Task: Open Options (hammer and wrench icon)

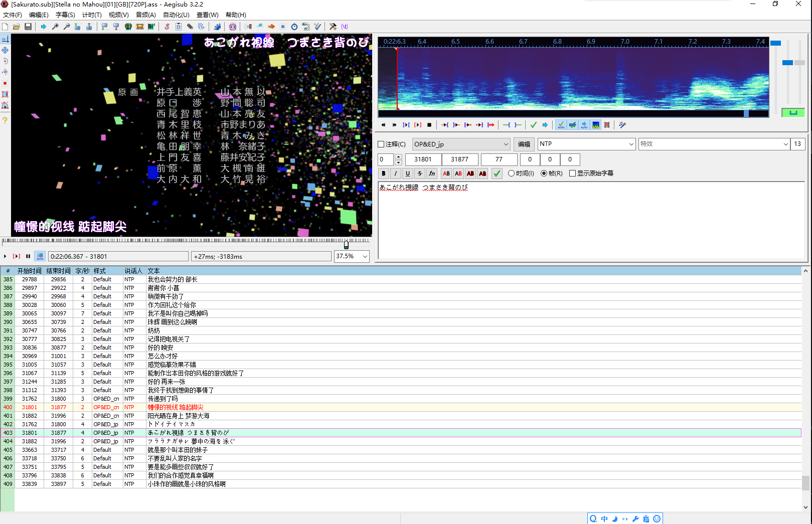Action: pyautogui.click(x=333, y=27)
